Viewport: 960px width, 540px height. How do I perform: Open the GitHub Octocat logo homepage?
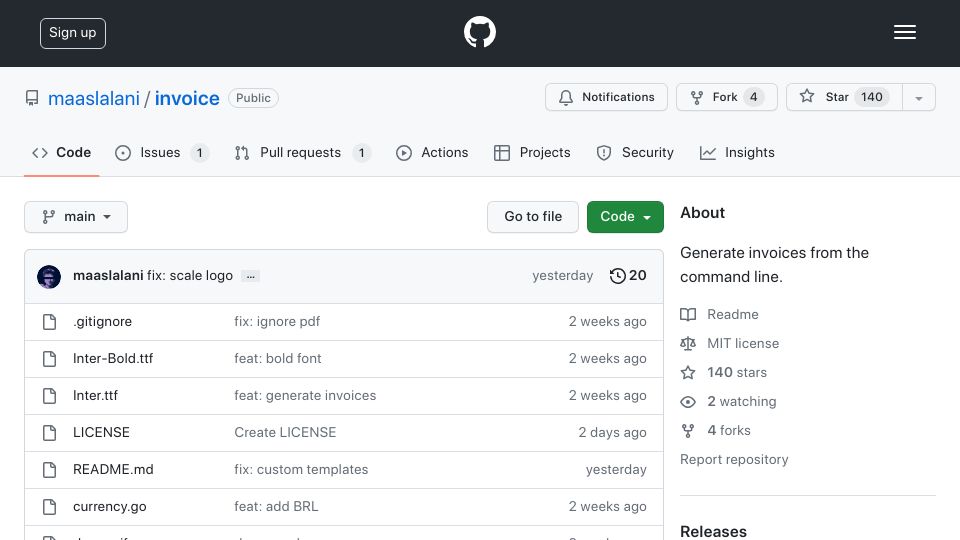click(479, 32)
